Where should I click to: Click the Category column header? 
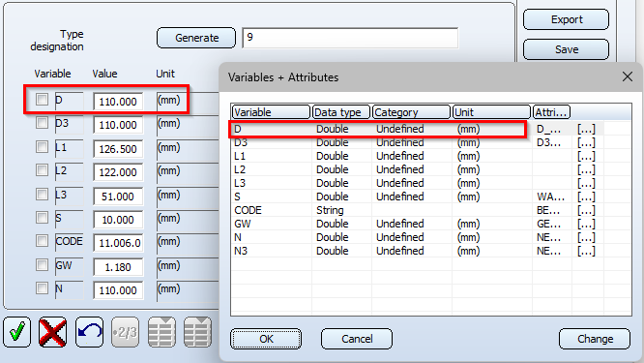tap(411, 112)
